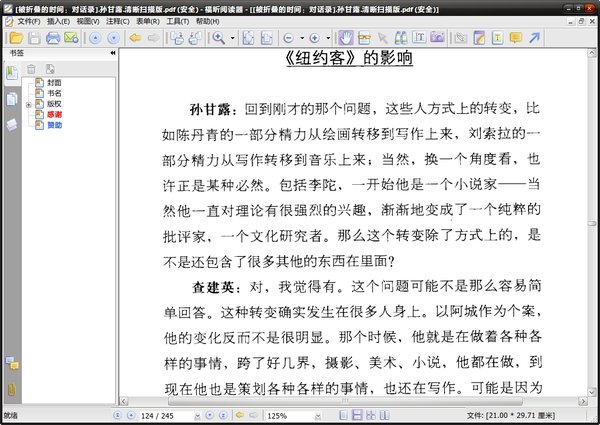This screenshot has height=425, width=600.
Task: Click the Open folder icon in toolbar
Action: [13, 37]
